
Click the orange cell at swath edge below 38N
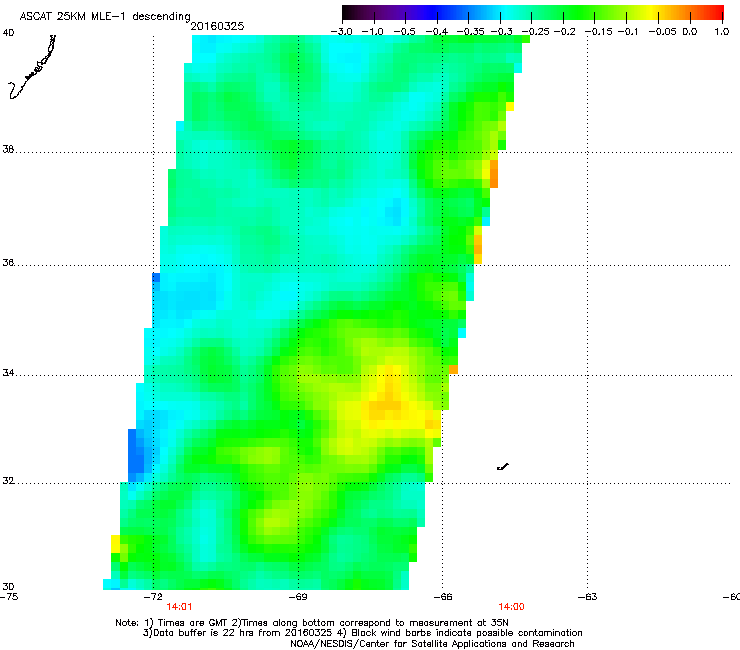(x=494, y=174)
